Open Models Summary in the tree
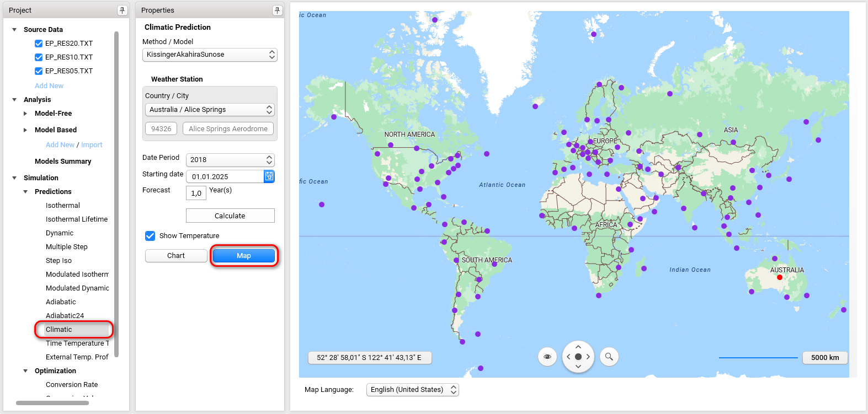Screen dimensions: 868x414 click(x=63, y=162)
